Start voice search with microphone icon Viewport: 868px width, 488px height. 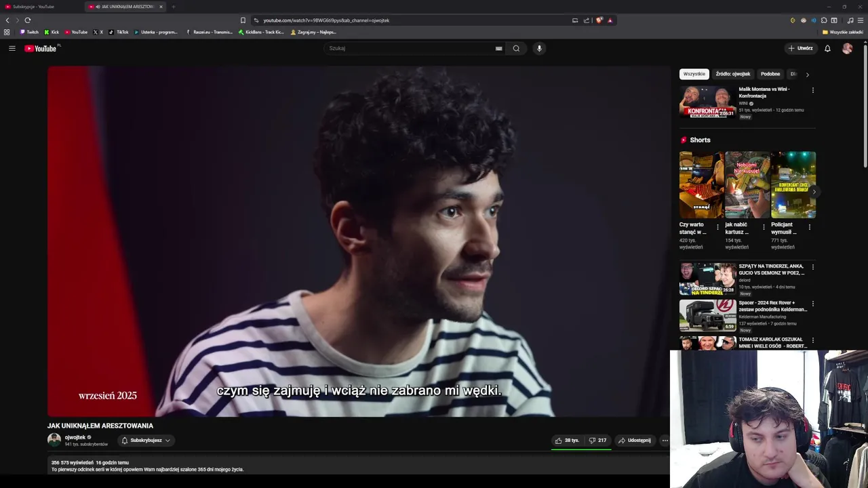tap(539, 48)
